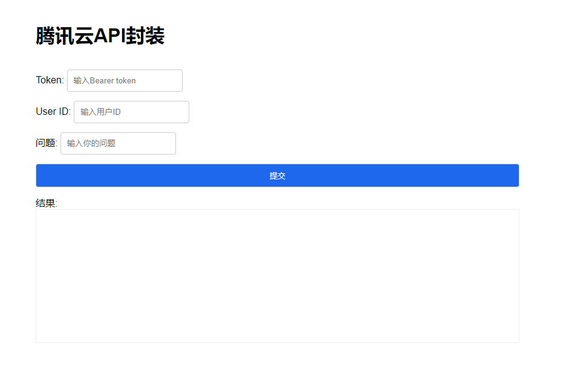Click the User ID: label
This screenshot has height=392, width=575.
(x=53, y=111)
